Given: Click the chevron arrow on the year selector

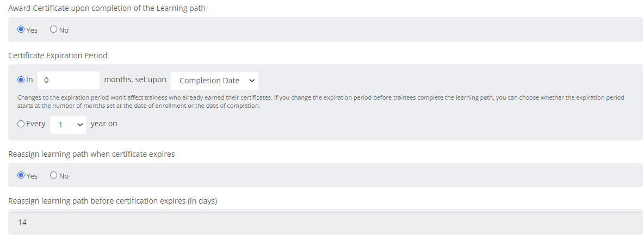Looking at the screenshot, I should [x=80, y=125].
